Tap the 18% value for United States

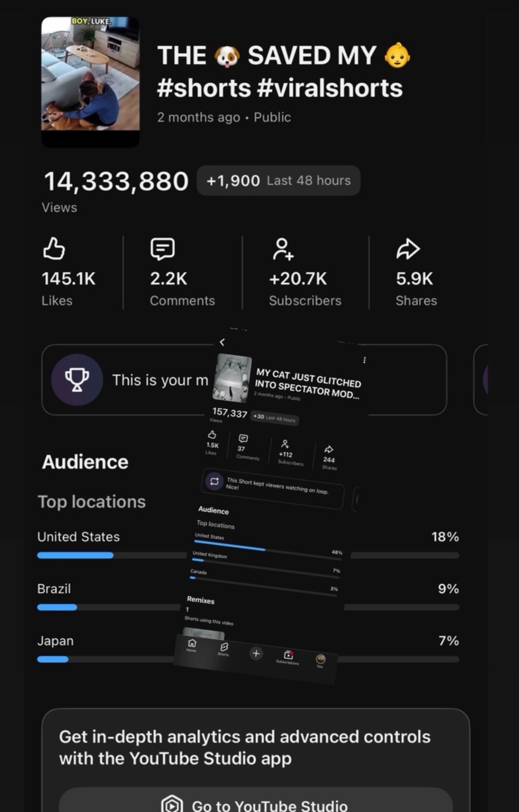(445, 537)
